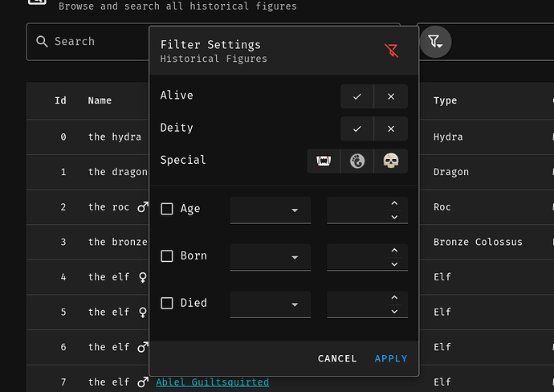Sort by Name column header
The image size is (554, 392).
pos(100,100)
